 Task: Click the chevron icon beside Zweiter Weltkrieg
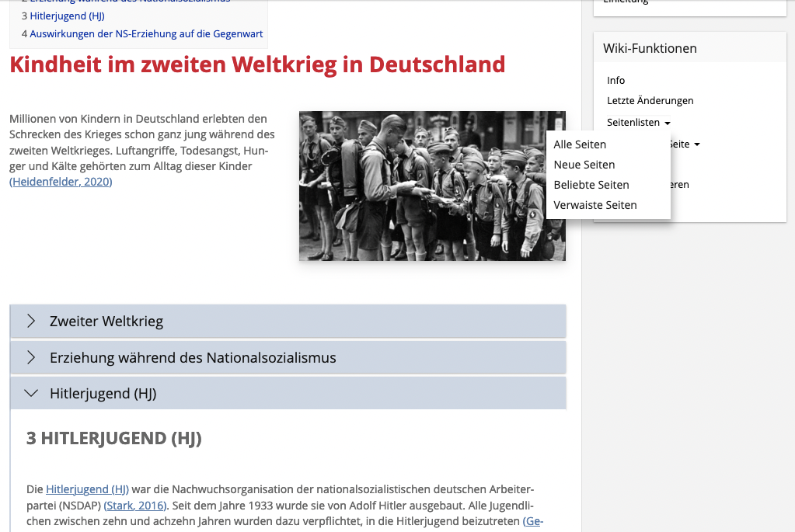(x=31, y=321)
